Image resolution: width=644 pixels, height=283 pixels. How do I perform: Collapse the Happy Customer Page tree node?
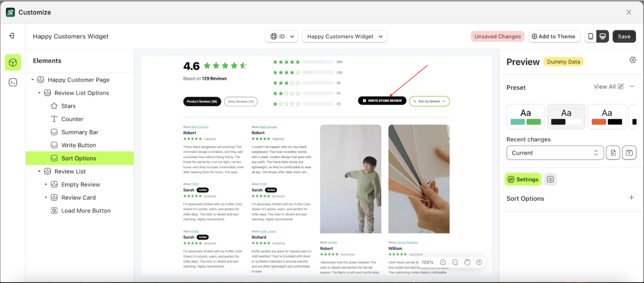(32, 80)
